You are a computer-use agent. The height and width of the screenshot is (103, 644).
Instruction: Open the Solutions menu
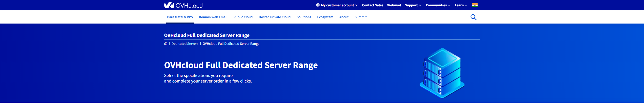304,17
